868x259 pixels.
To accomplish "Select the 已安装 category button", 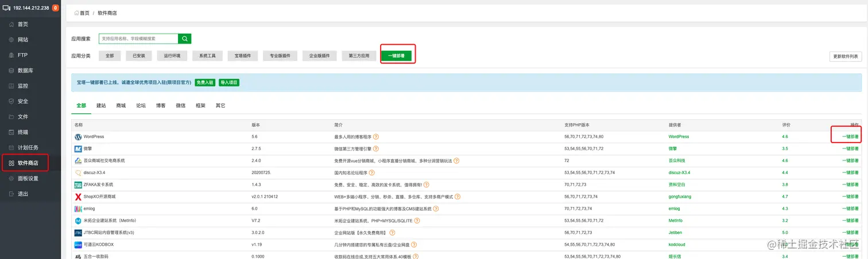I will click(139, 56).
